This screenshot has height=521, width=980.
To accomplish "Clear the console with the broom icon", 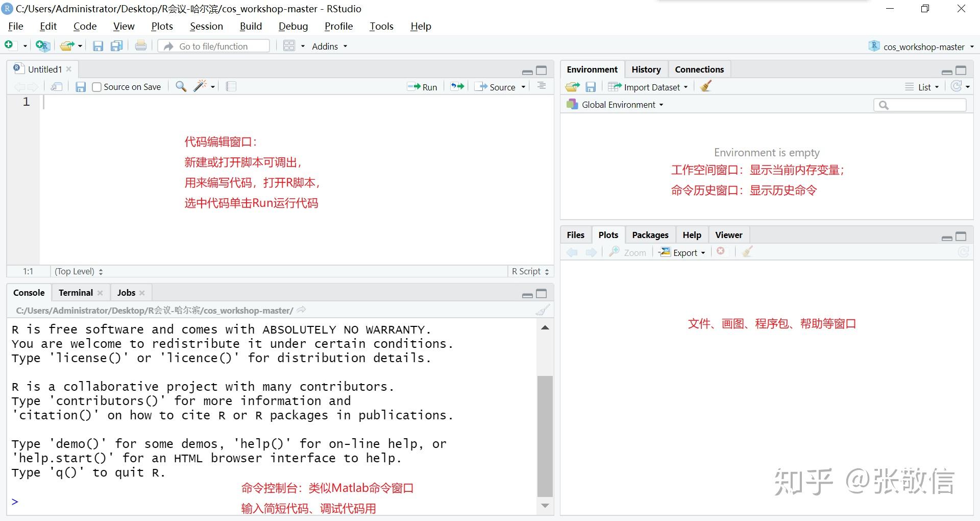I will [x=543, y=310].
